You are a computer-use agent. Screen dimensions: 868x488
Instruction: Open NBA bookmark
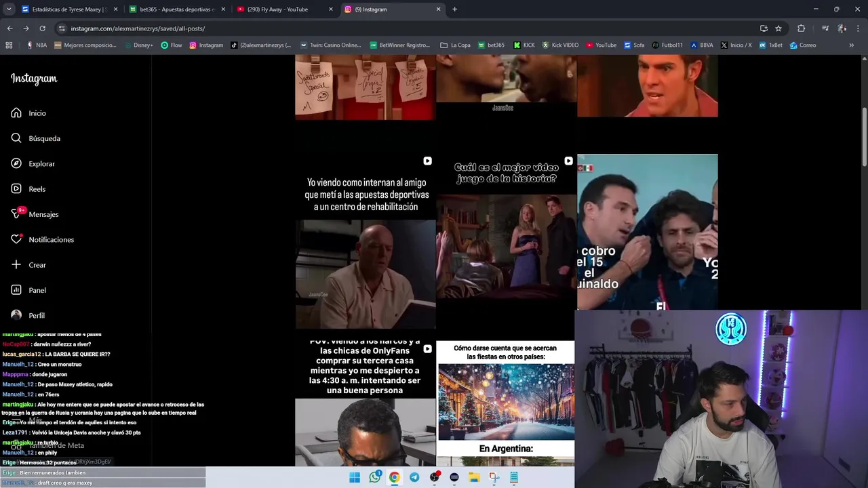click(x=37, y=45)
